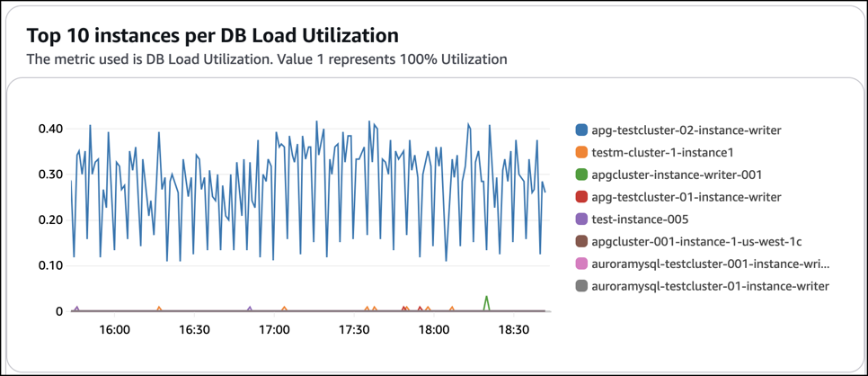Click the red apg-testcluster-01-instance-writer legend swatch

[581, 197]
